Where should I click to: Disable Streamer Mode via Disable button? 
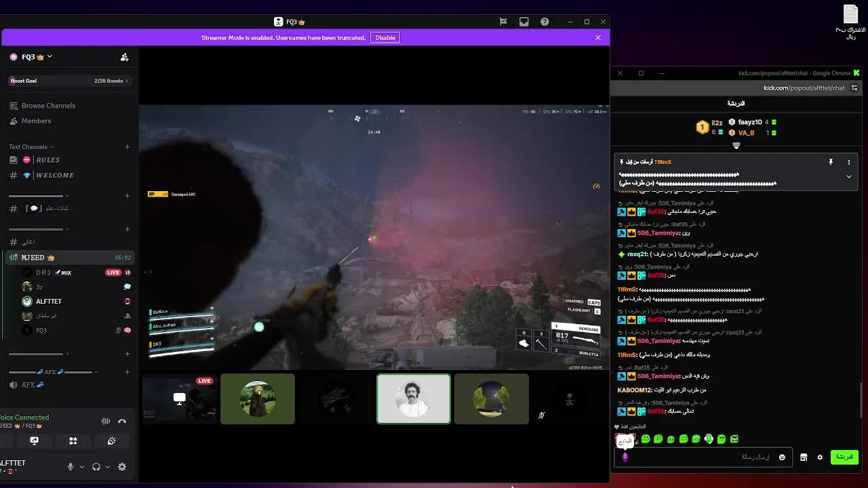pos(385,38)
